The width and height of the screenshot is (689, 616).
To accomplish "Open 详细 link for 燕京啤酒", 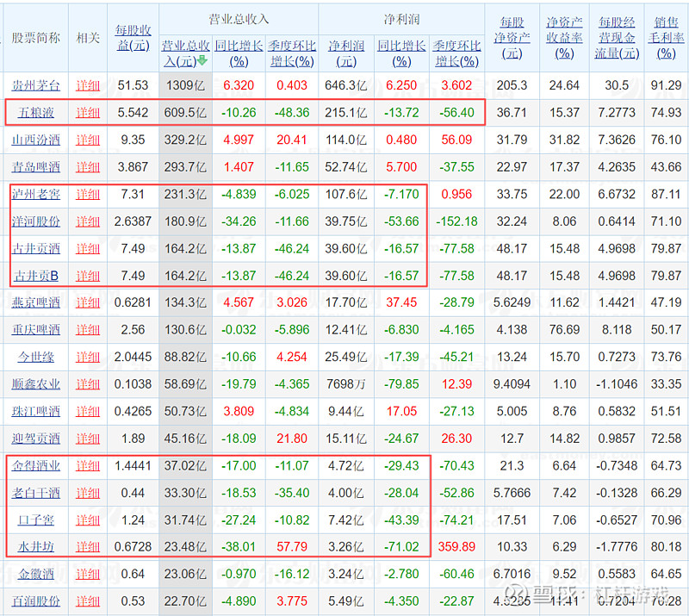I will coord(88,302).
